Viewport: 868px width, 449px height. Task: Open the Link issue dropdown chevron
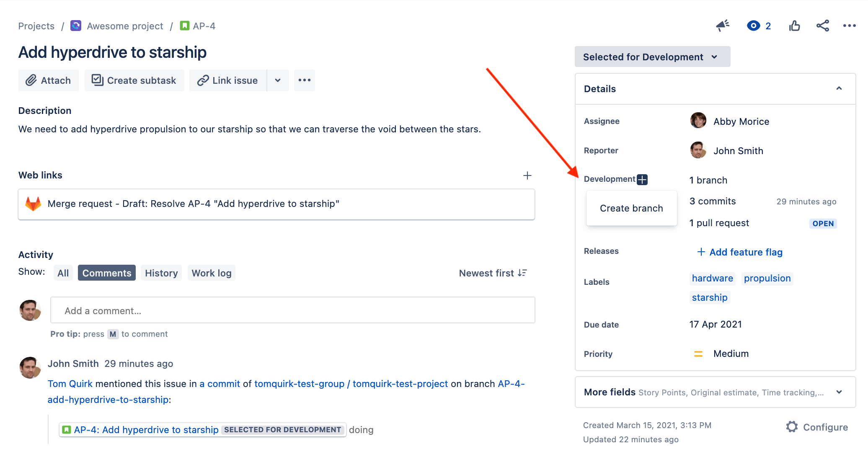(278, 80)
